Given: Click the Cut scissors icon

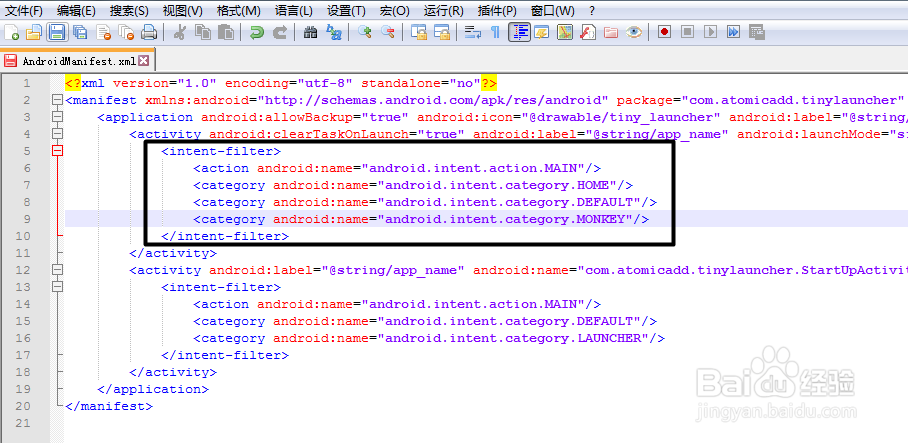Looking at the screenshot, I should (180, 32).
